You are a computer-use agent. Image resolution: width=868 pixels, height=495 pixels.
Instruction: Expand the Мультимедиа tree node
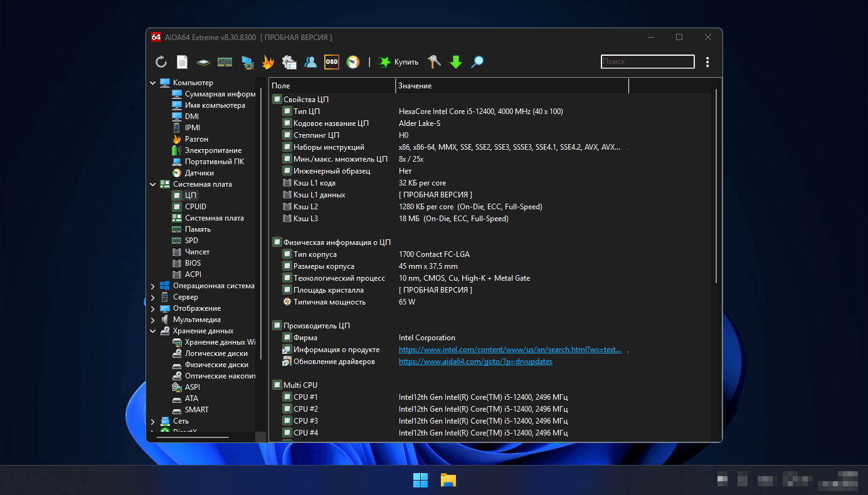point(153,320)
